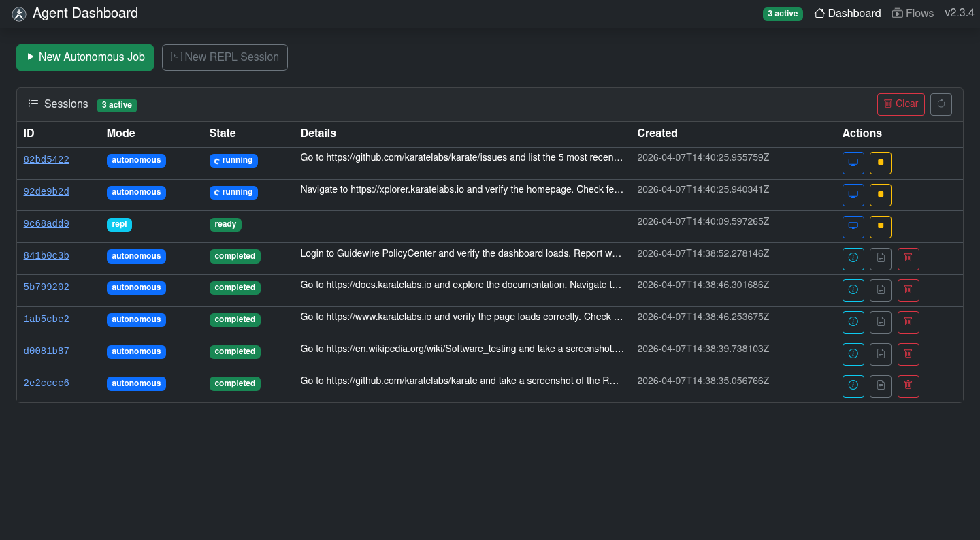This screenshot has height=540, width=980.
Task: Select Dashboard in the top navigation
Action: tap(847, 13)
